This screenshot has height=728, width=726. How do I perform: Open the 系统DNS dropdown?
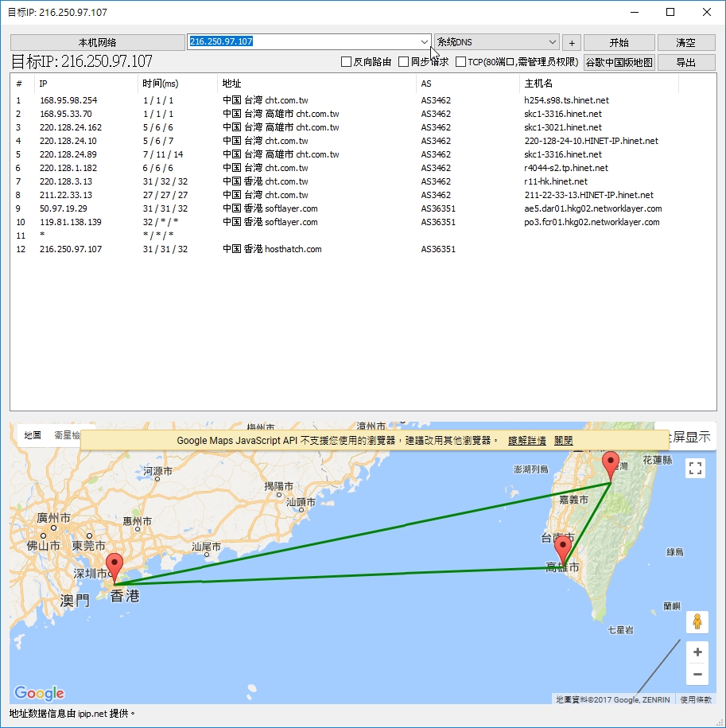[x=496, y=42]
